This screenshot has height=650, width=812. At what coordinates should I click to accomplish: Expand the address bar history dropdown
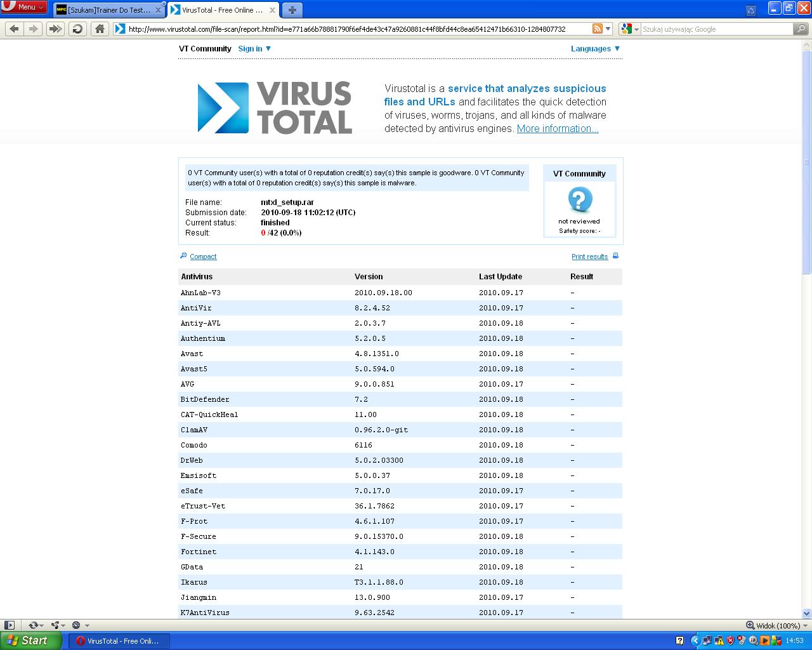[x=608, y=29]
